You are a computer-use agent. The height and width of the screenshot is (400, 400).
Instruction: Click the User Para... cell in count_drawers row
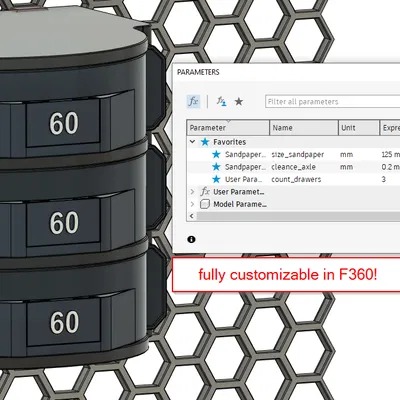pyautogui.click(x=244, y=179)
